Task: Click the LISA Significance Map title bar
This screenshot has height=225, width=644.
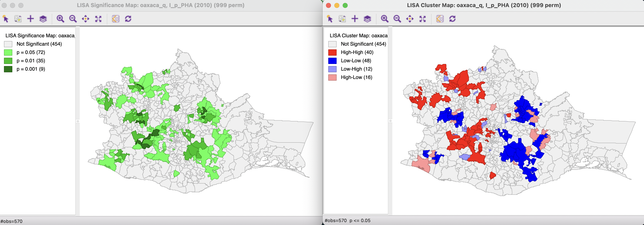Action: (160, 5)
